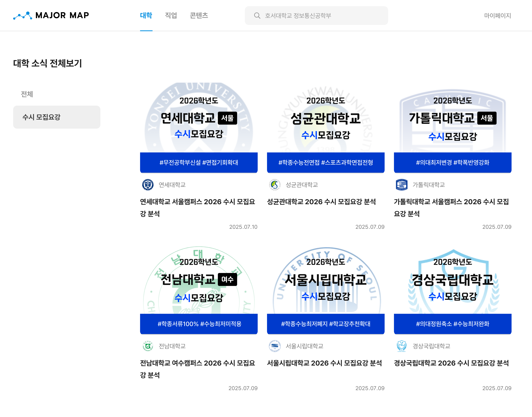Select the 전체 category filter
532x417 pixels.
(x=27, y=94)
